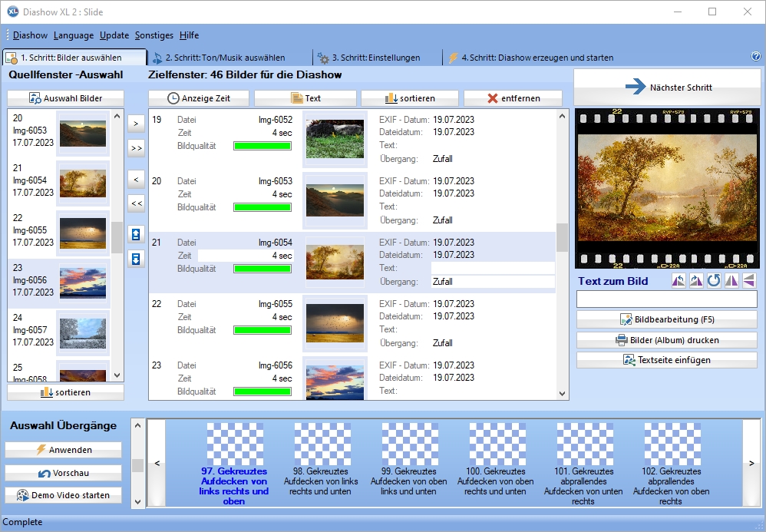Viewport: 766px width, 532px height.
Task: Edit Zeit field of image 21
Action: click(246, 256)
